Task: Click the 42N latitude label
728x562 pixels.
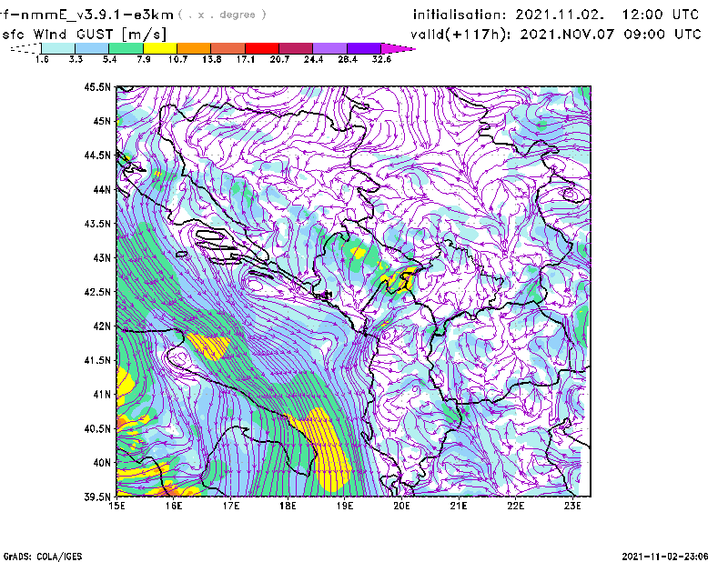Action: pyautogui.click(x=102, y=326)
